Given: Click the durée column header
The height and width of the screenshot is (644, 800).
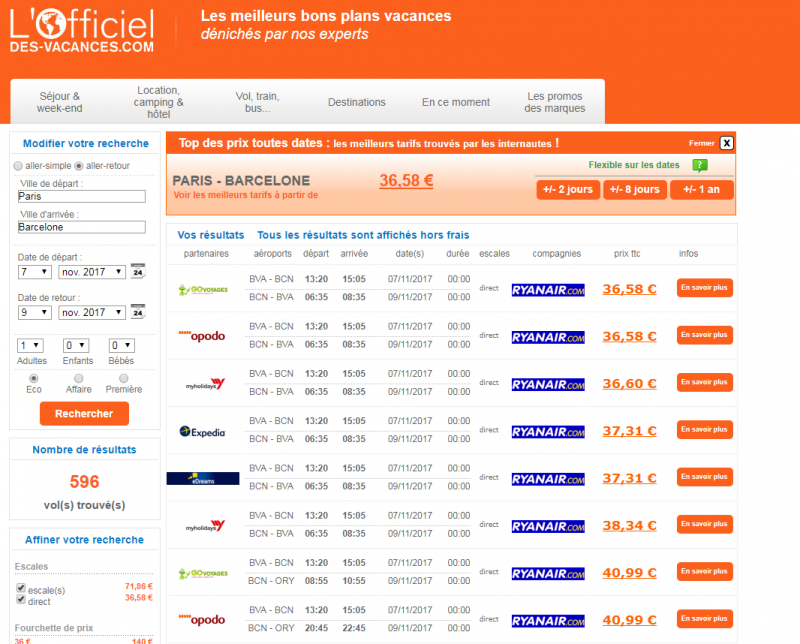Looking at the screenshot, I should (458, 254).
